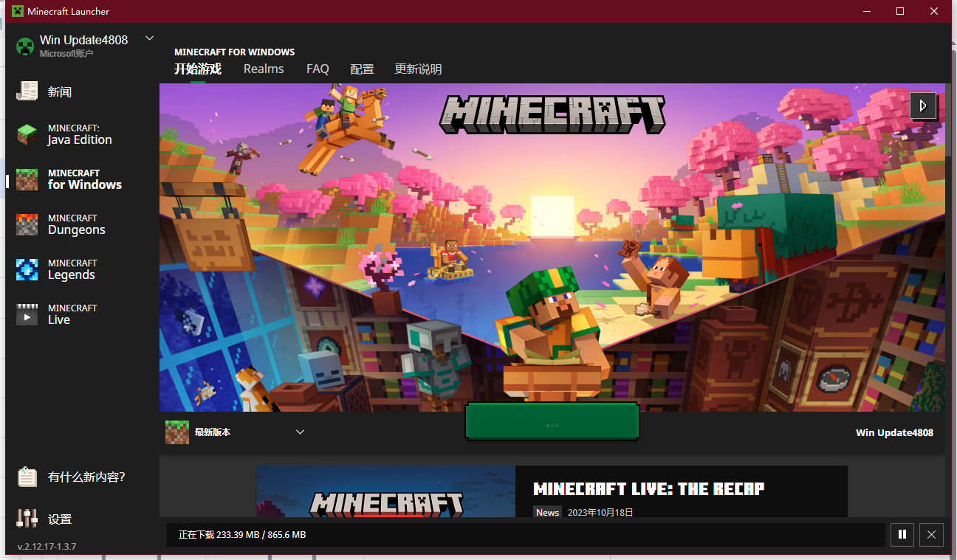Viewport: 957px width, 560px height.
Task: Maximize the Minecraft Launcher window
Action: click(900, 11)
